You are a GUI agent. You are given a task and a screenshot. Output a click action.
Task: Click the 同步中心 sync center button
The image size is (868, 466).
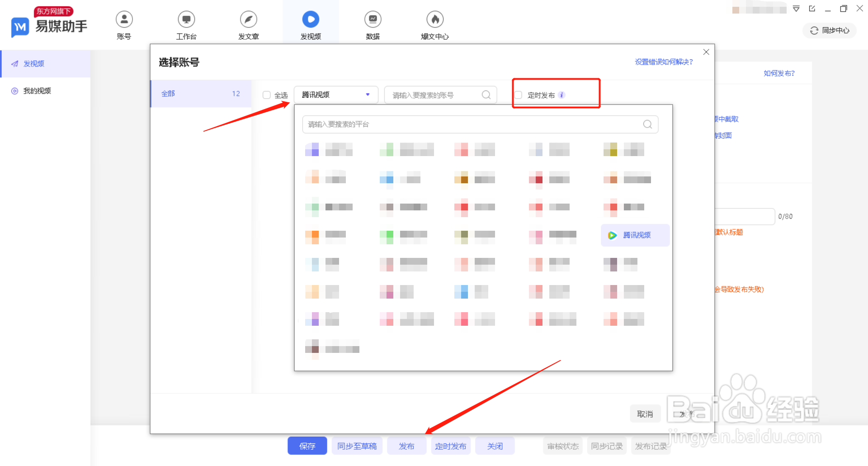[829, 30]
